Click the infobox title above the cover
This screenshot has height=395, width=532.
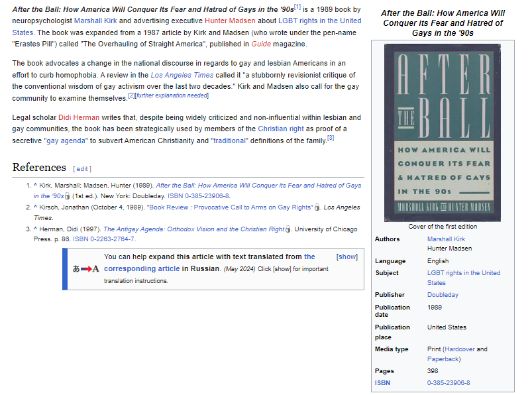[x=443, y=23]
